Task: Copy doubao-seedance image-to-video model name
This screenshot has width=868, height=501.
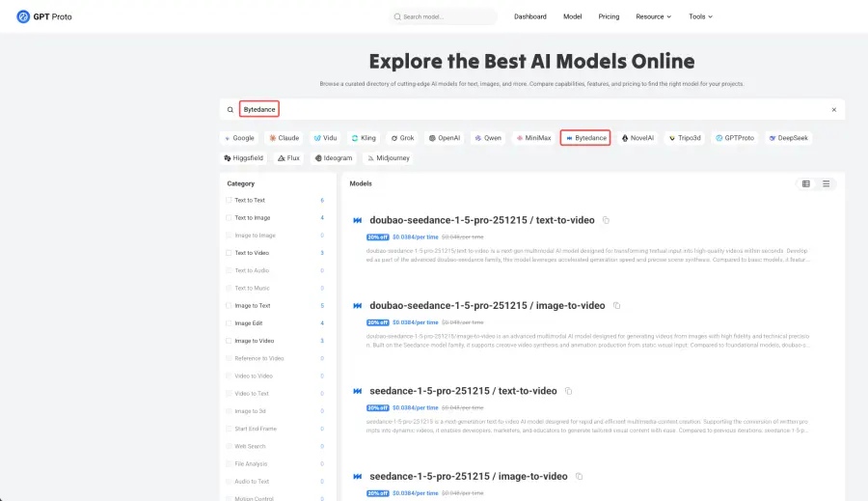Action: tap(616, 306)
